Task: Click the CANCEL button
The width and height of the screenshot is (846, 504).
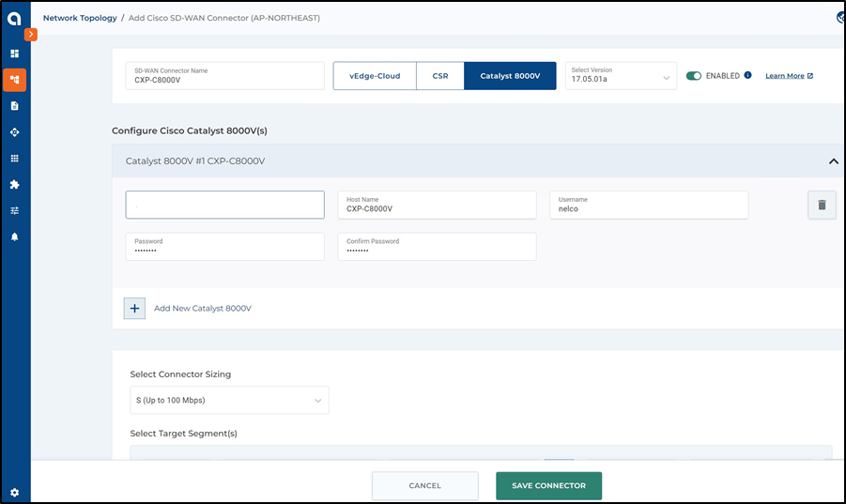Action: pyautogui.click(x=424, y=485)
